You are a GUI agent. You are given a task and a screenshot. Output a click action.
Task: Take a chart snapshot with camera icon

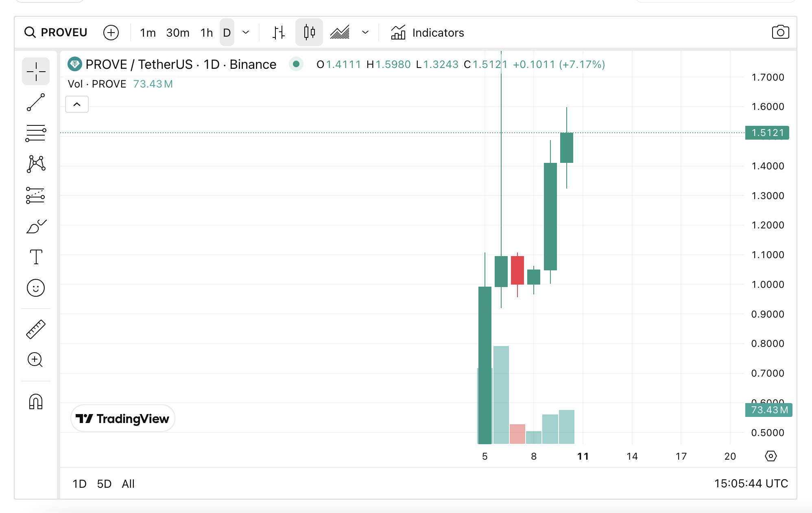coord(780,32)
